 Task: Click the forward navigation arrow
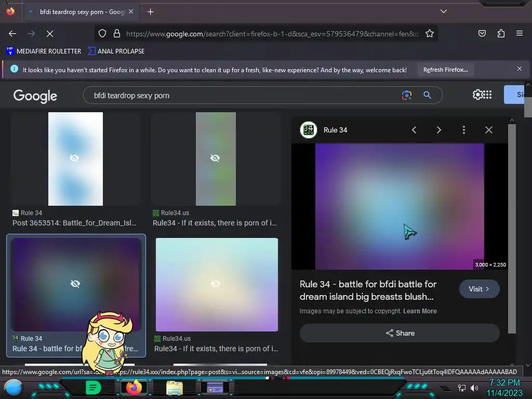tap(31, 34)
